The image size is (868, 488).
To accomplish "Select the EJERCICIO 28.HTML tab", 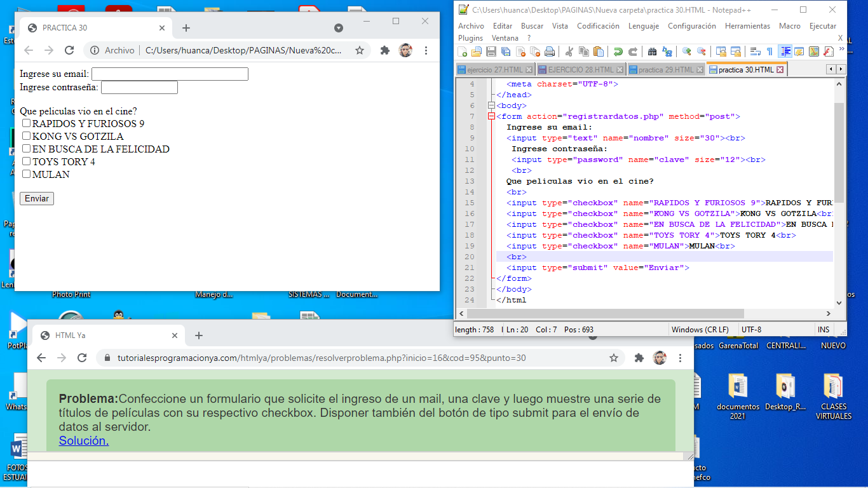I will click(581, 70).
